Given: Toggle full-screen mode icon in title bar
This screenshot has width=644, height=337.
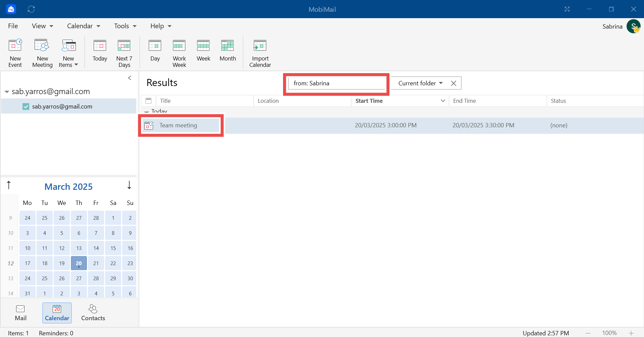Looking at the screenshot, I should [567, 9].
